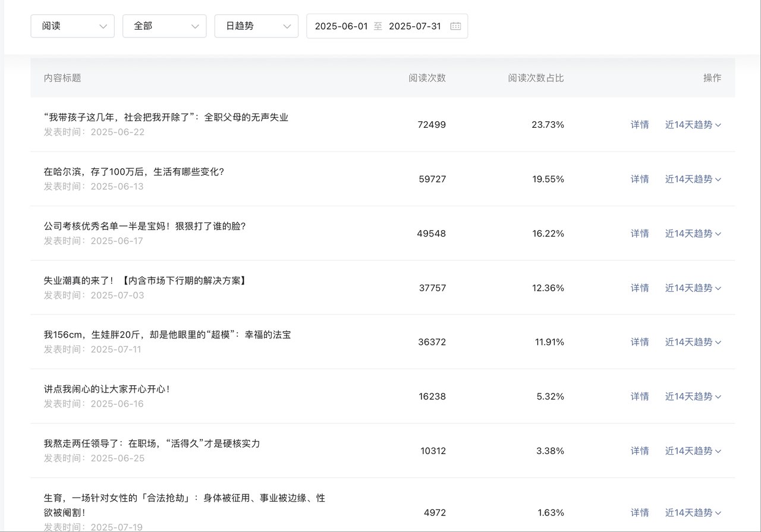Open 详情 for the 讲点我闹心的 article
Image resolution: width=761 pixels, height=532 pixels.
point(640,396)
